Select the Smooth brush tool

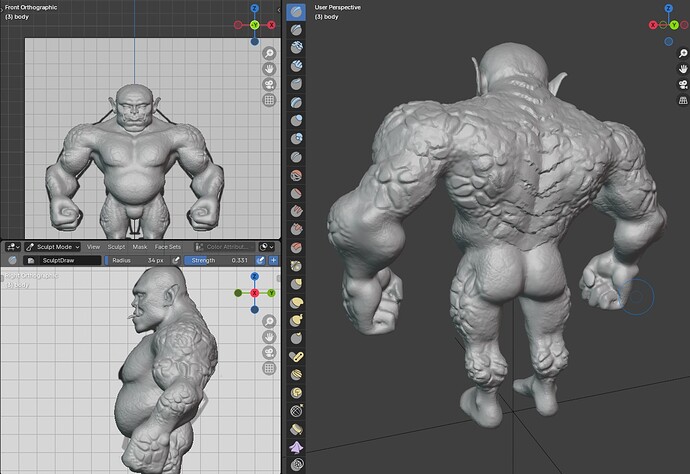tap(296, 175)
